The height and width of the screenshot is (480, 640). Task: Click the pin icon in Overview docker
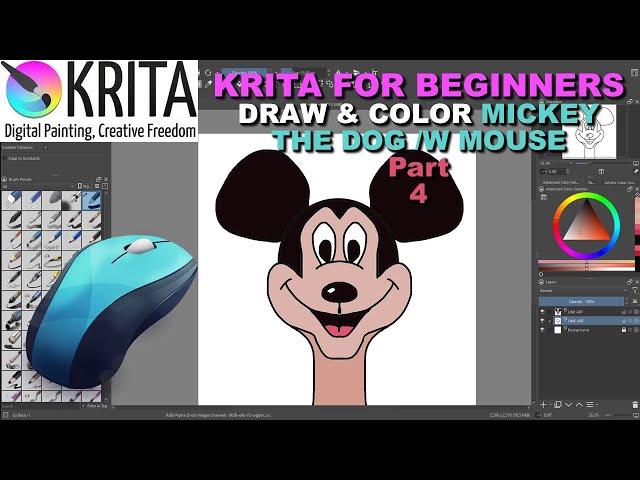point(636,171)
